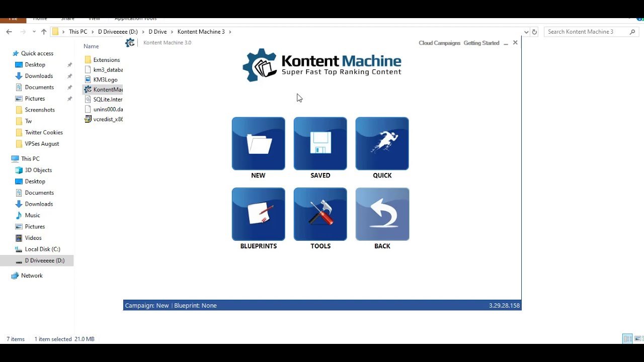Viewport: 644px width, 362px height.
Task: Open Getting Started link
Action: [481, 43]
